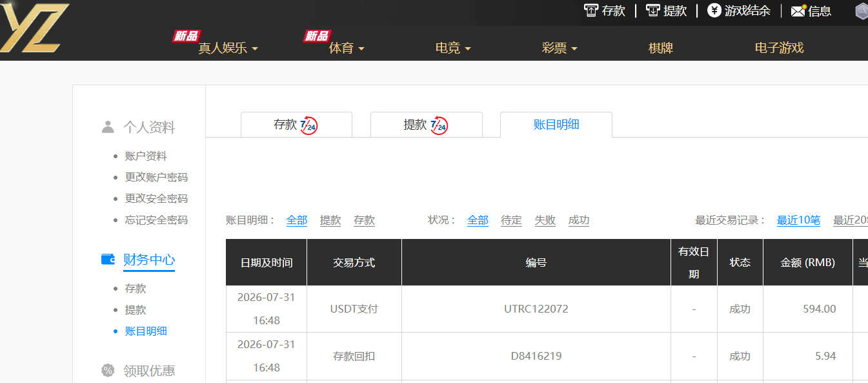Viewport: 868px width, 383px height.
Task: Click the user avatar hexagon icon
Action: coord(862,11)
